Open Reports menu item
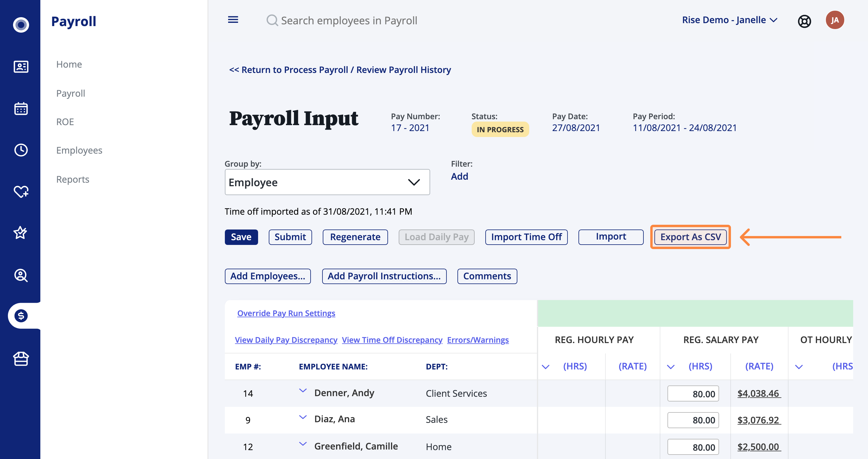The height and width of the screenshot is (459, 868). pos(72,179)
